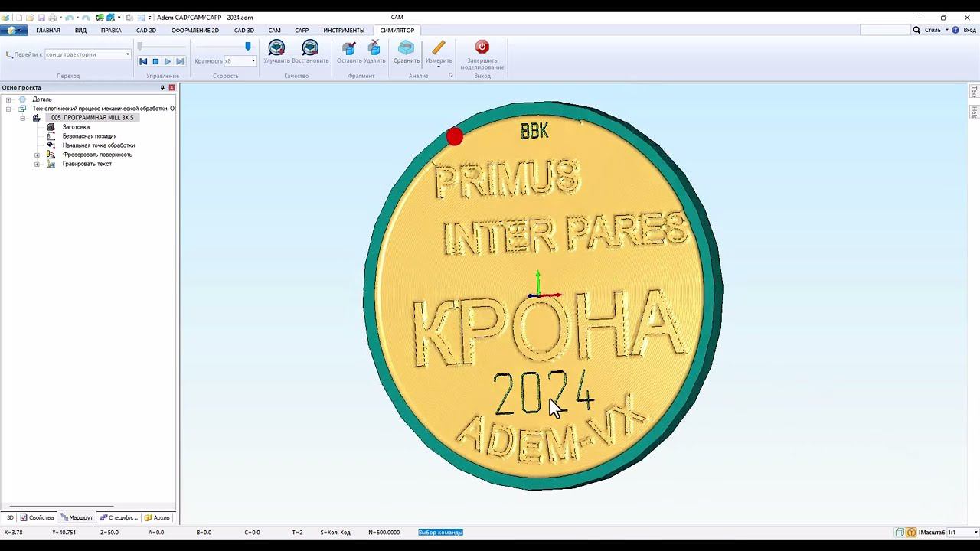Switch to the ГЛАВНАЯ ribbon tab
This screenshot has height=551, width=980.
click(48, 31)
